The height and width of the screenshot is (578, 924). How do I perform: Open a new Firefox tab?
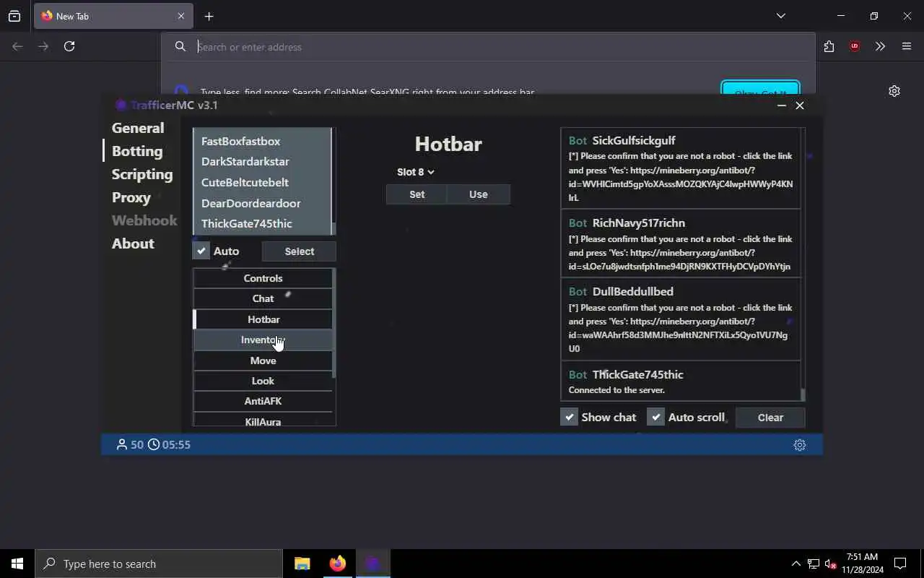pos(209,16)
